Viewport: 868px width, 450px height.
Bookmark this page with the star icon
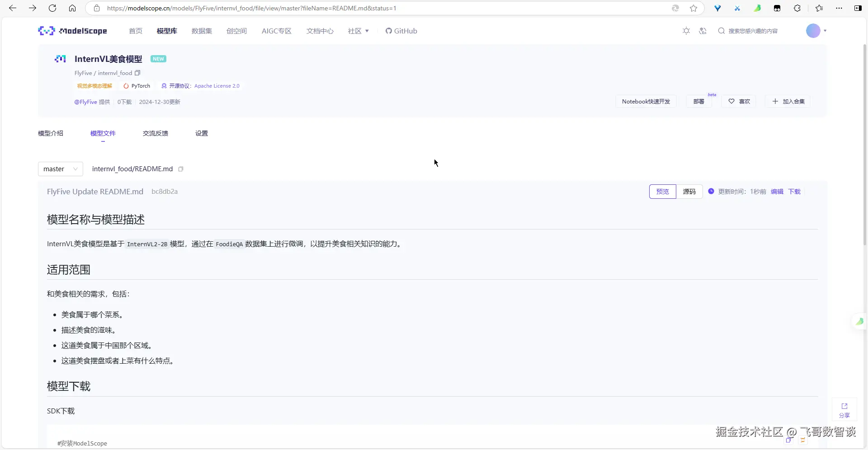coord(693,8)
